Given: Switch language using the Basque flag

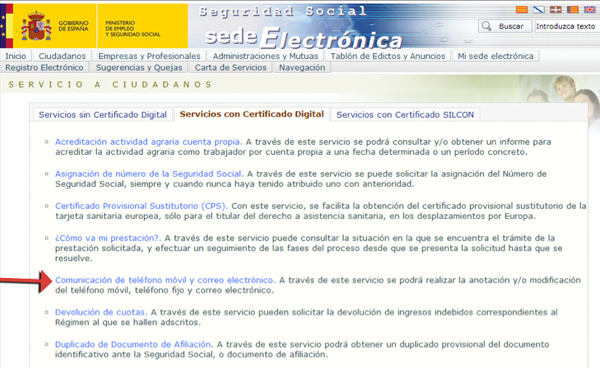Looking at the screenshot, I should click(556, 10).
